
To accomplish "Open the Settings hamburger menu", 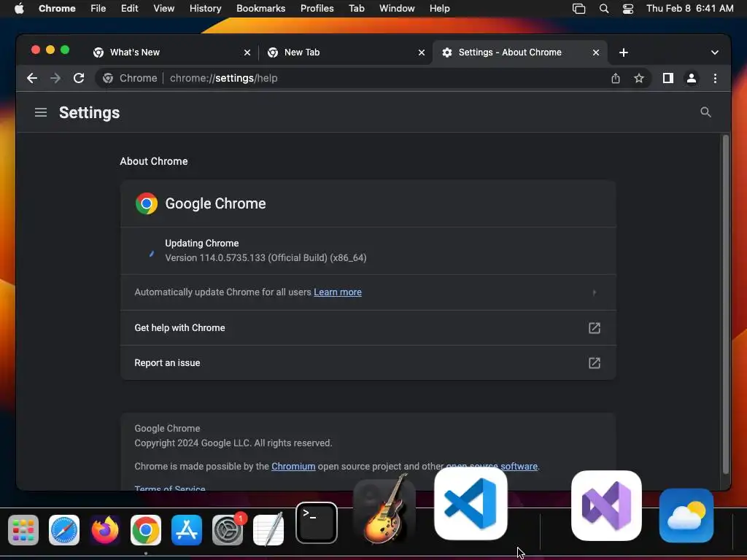I will pos(41,112).
